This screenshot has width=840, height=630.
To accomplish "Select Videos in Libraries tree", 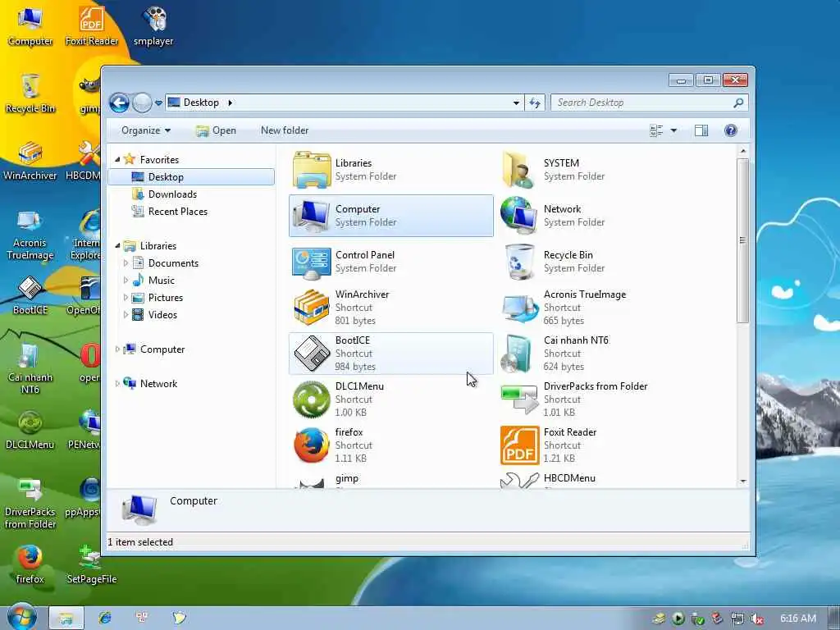I will (162, 314).
